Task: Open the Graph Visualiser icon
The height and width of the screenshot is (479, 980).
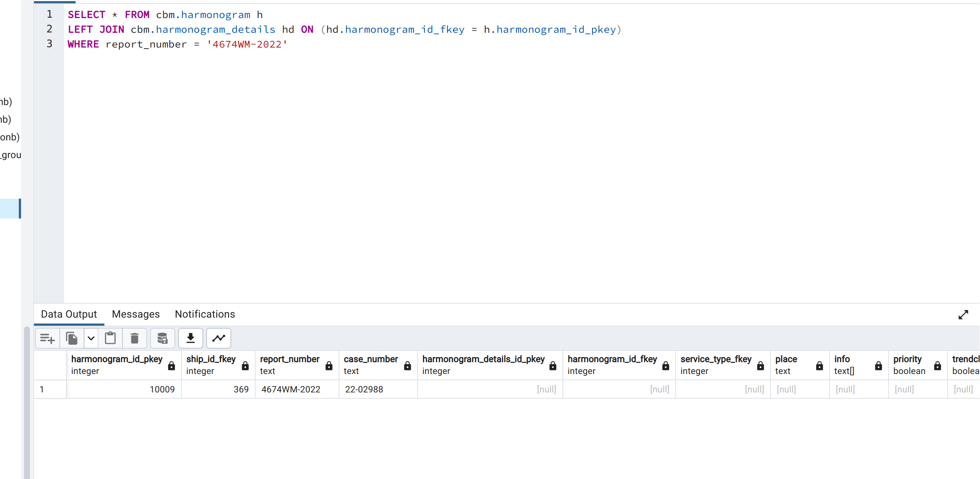Action: (x=219, y=338)
